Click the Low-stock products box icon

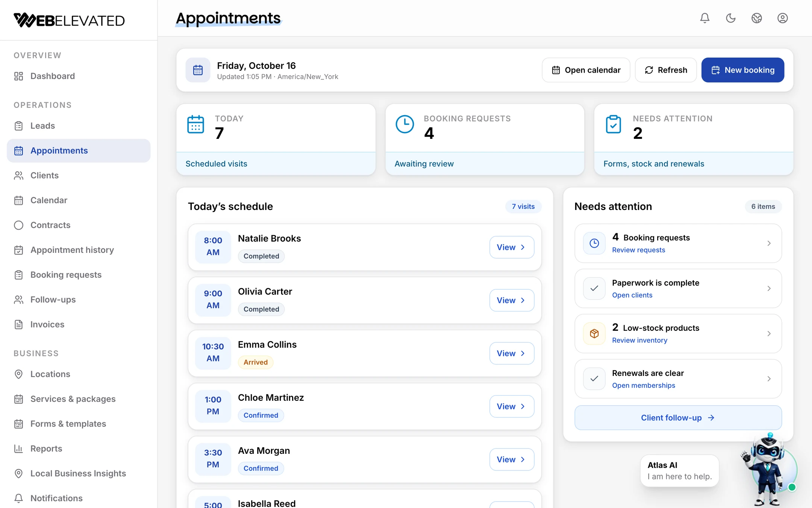[x=594, y=333]
